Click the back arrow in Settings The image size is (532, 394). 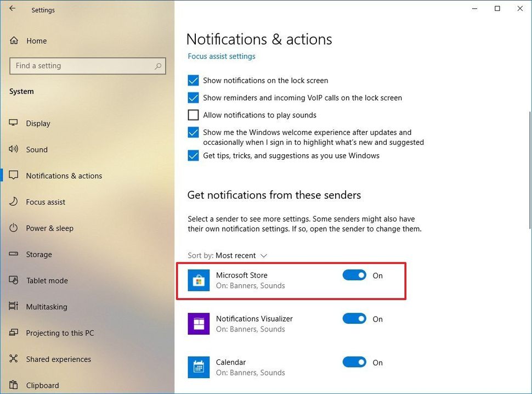13,9
